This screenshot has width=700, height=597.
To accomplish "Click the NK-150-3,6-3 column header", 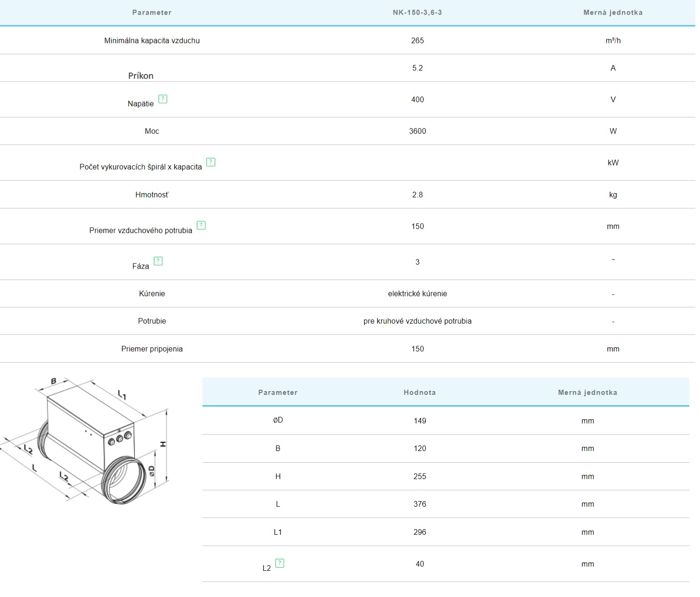I will (417, 13).
